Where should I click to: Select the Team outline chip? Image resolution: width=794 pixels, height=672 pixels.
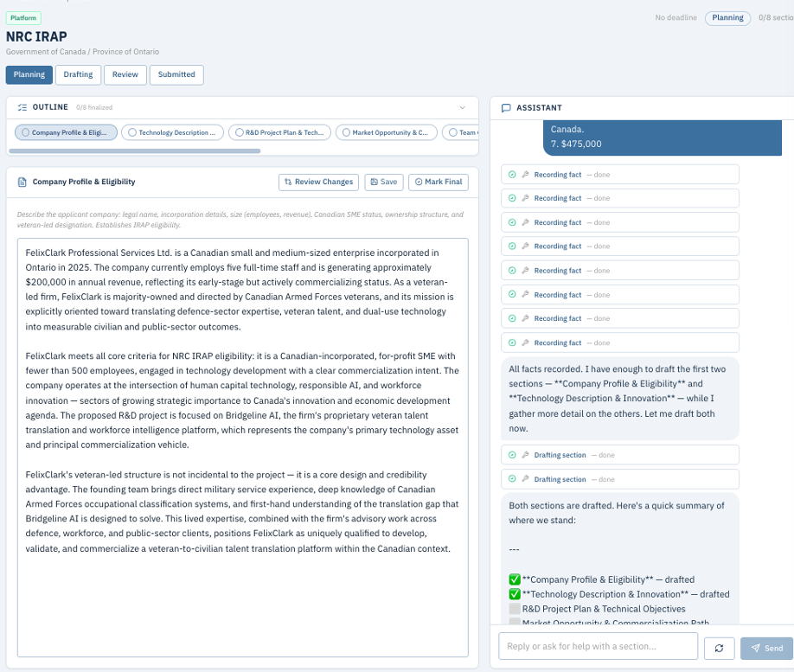pos(460,132)
